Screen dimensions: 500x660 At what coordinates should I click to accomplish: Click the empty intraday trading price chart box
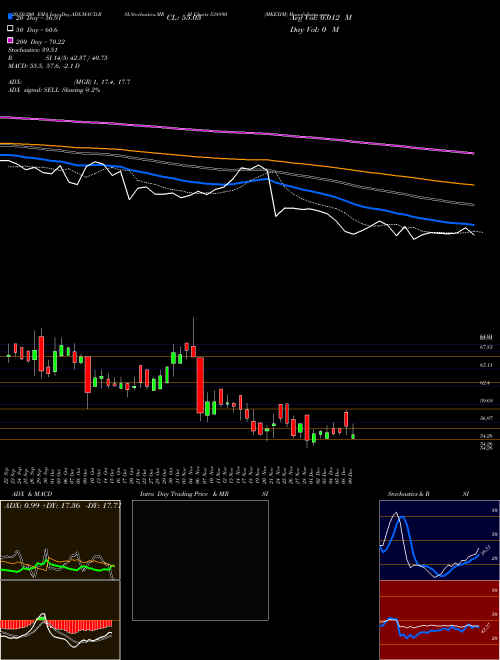pos(200,560)
